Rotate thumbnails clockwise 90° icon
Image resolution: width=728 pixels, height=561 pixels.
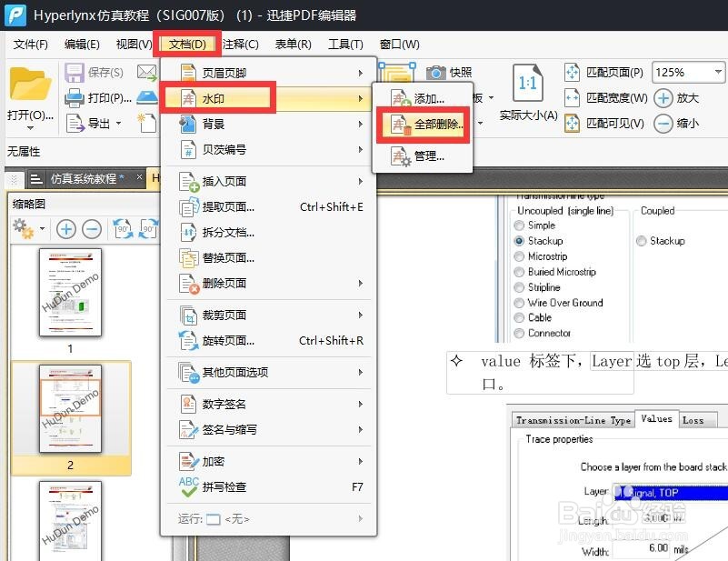pos(148,229)
